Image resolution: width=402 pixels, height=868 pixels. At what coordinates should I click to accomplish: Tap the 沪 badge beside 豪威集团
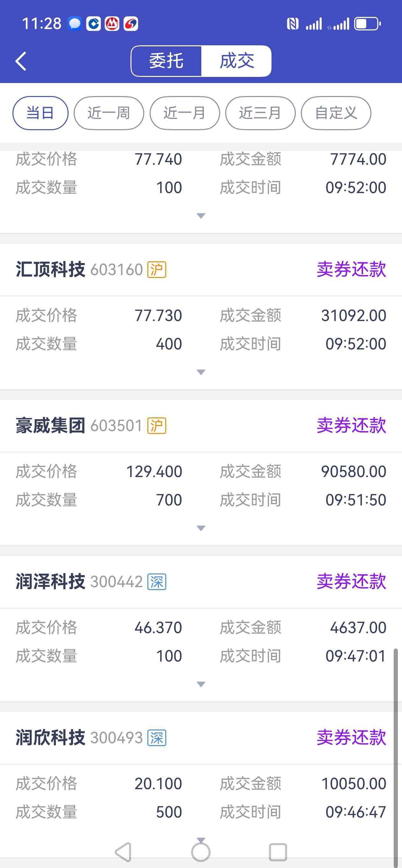tap(157, 426)
